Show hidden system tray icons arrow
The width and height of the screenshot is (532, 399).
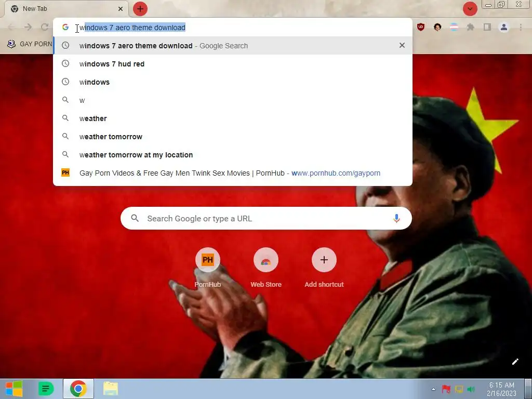pos(434,389)
